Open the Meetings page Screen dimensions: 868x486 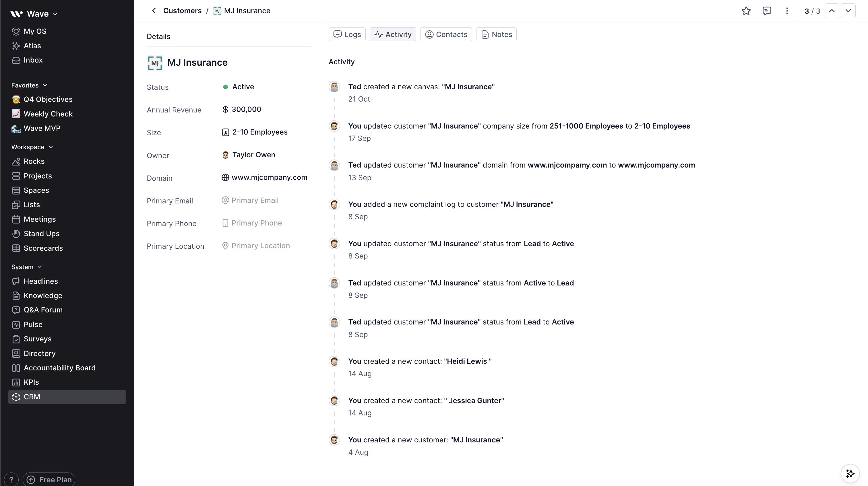point(40,219)
